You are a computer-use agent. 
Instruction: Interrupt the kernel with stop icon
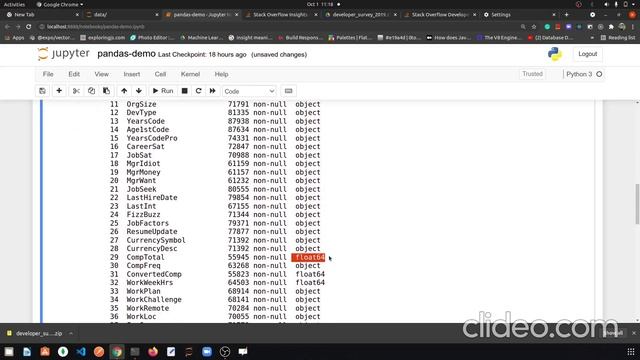click(x=184, y=91)
